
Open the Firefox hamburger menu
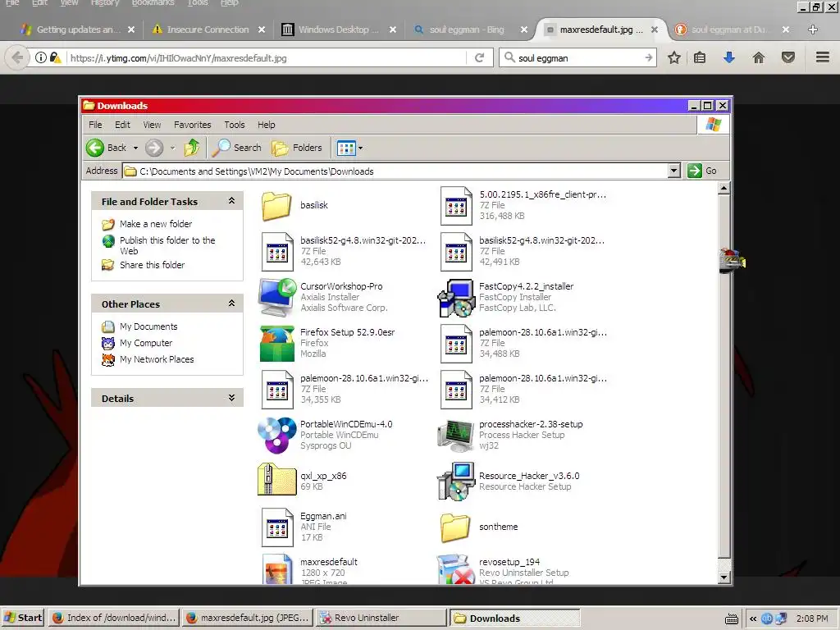point(823,57)
